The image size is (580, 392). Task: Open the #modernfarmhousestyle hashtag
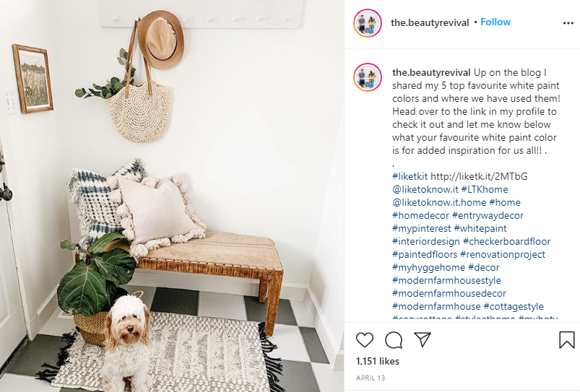446,280
